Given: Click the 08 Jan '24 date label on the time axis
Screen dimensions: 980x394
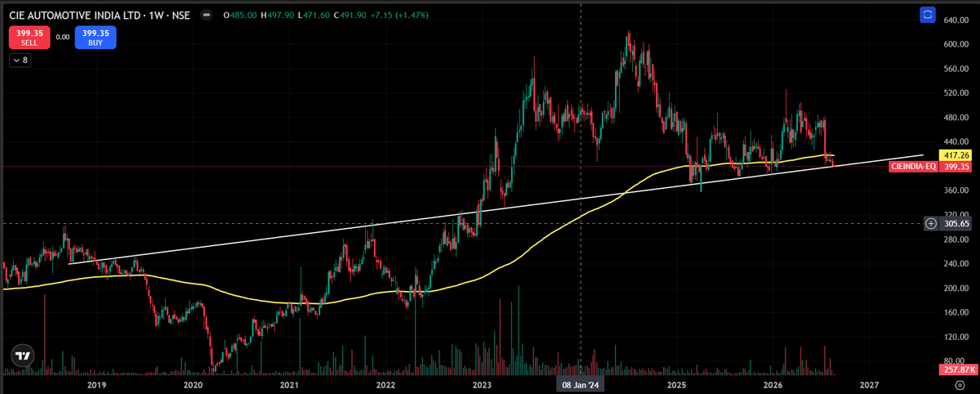Looking at the screenshot, I should point(580,384).
